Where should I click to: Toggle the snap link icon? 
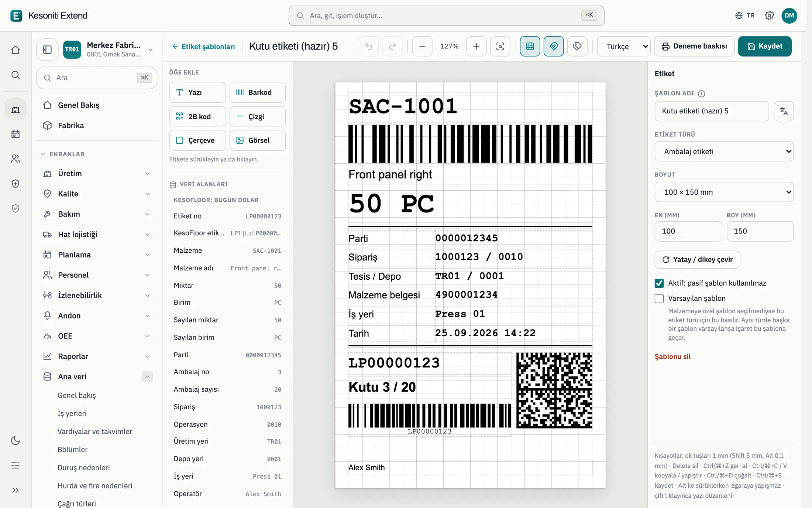554,46
